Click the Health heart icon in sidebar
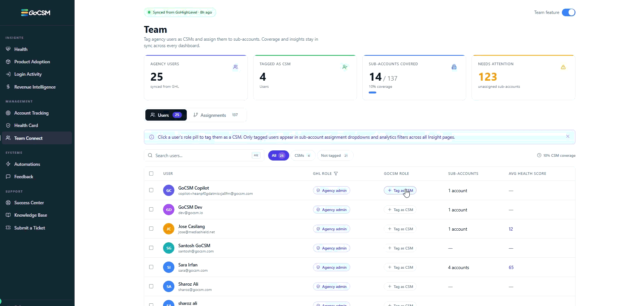 (8, 49)
